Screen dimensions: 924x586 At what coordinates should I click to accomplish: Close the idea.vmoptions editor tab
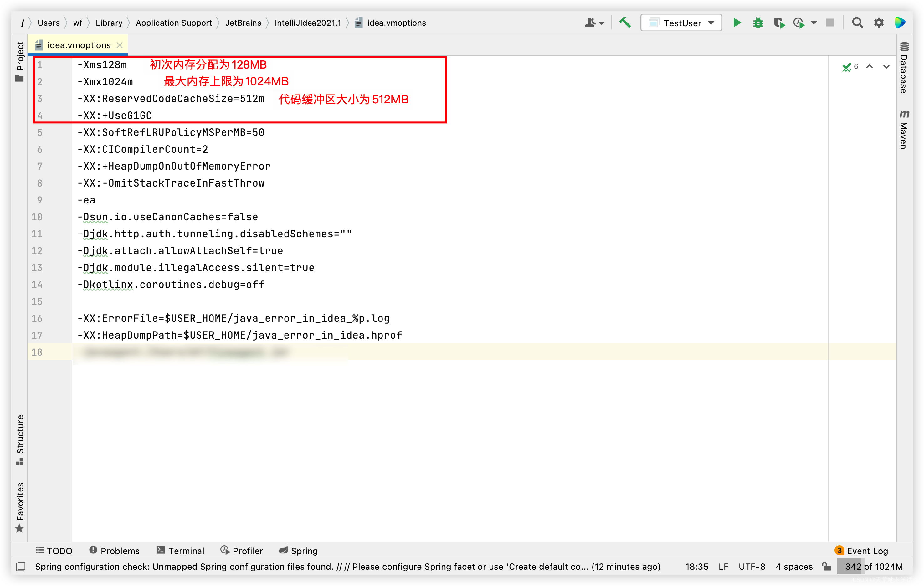(120, 45)
